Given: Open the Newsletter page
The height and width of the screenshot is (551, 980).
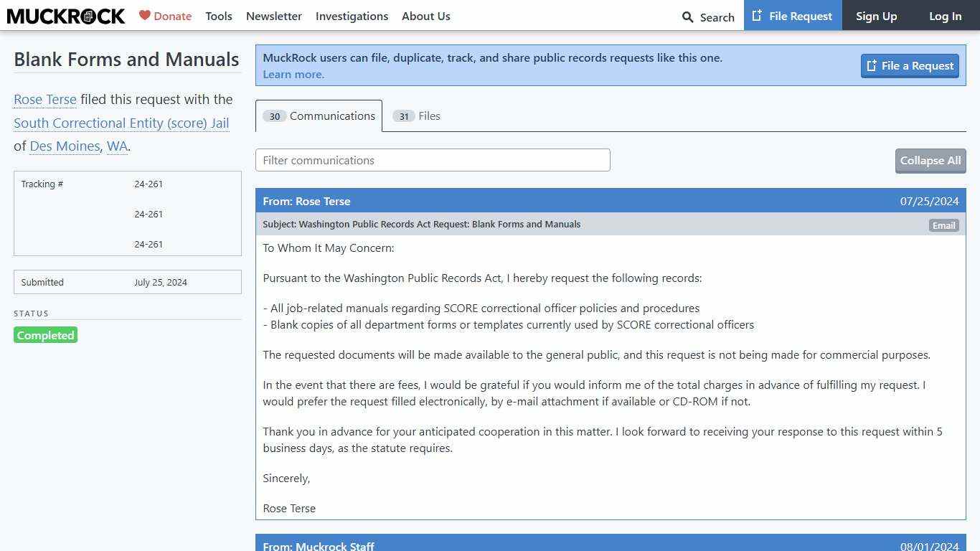Looking at the screenshot, I should (x=273, y=16).
